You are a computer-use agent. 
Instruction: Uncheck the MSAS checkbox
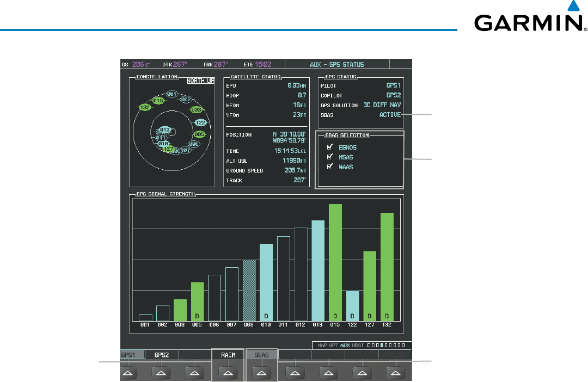pos(330,157)
